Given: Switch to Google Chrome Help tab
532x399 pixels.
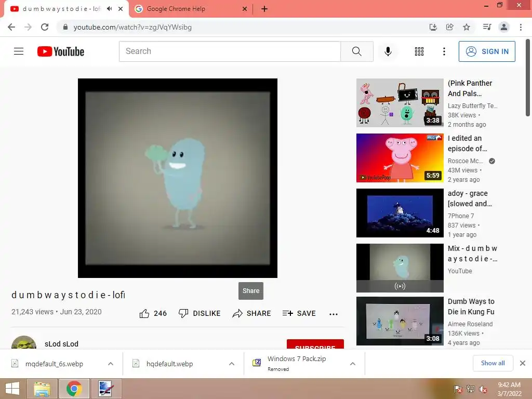Looking at the screenshot, I should (176, 9).
